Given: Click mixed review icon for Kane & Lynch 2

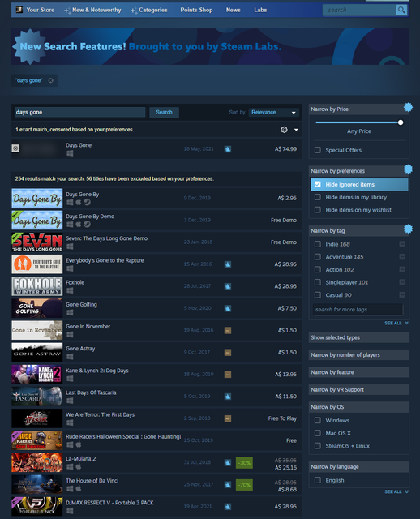Looking at the screenshot, I should pos(228,375).
